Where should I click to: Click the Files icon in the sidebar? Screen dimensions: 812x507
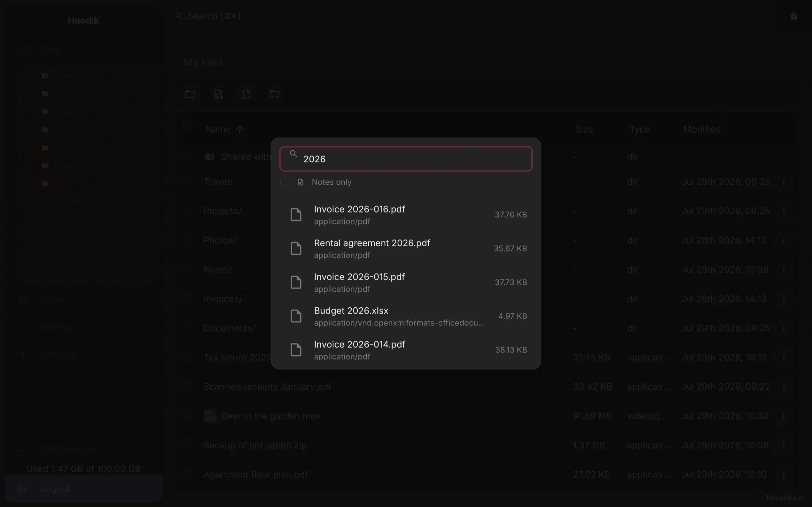(23, 50)
